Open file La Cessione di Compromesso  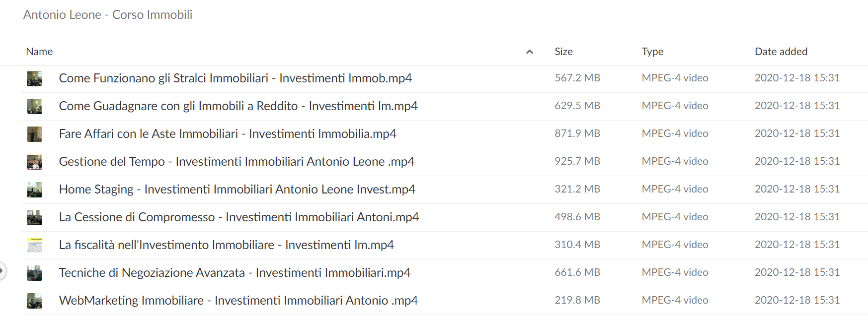pos(239,217)
